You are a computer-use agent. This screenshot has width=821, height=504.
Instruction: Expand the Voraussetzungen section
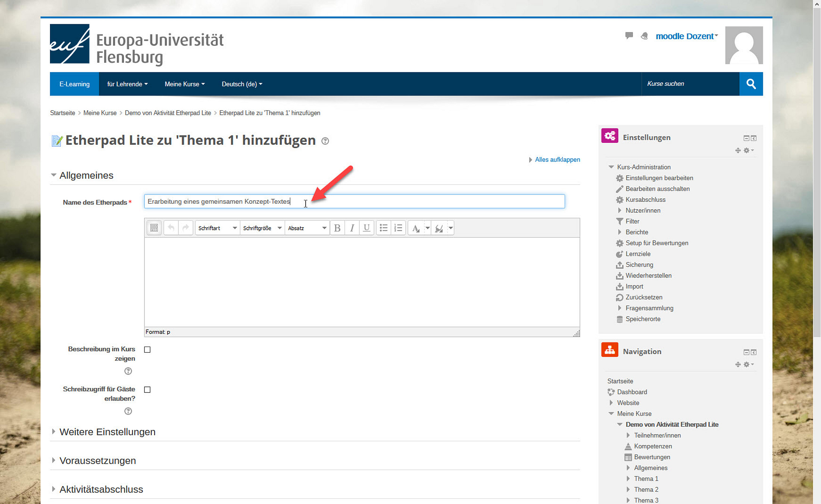(97, 460)
